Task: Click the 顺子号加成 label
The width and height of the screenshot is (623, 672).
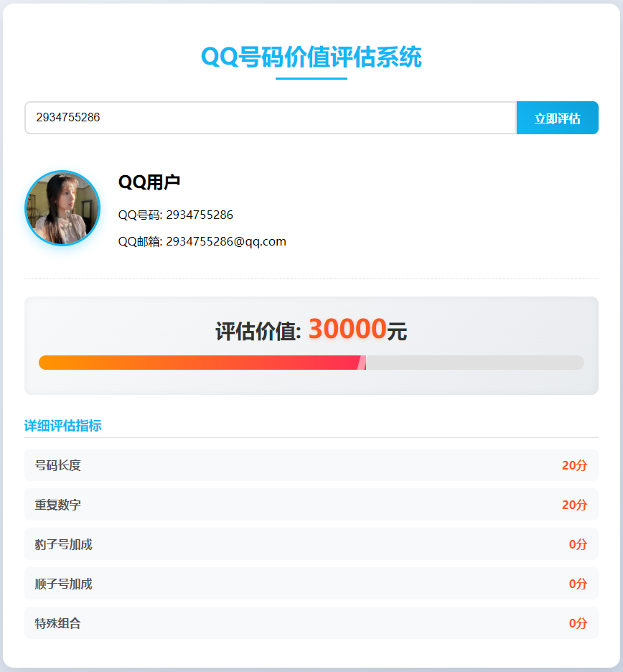Action: point(63,584)
